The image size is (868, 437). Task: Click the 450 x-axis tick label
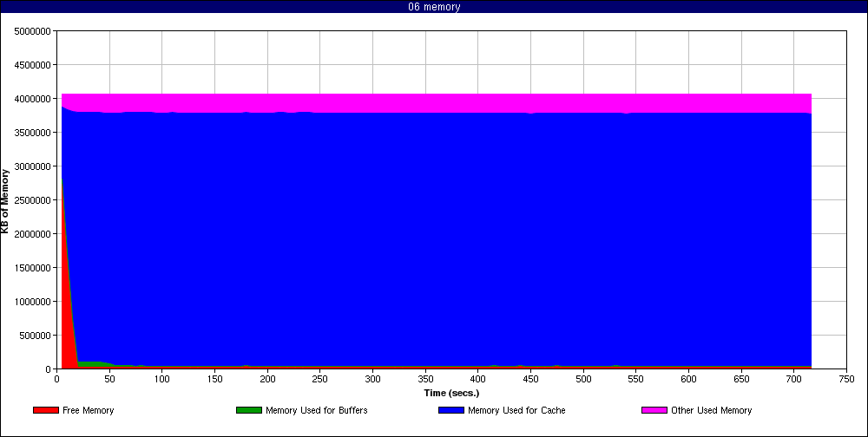(530, 380)
